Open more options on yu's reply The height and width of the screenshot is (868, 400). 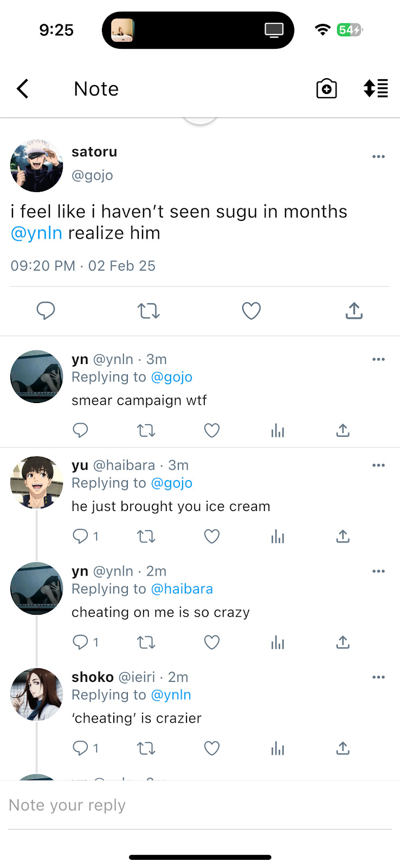pyautogui.click(x=378, y=465)
